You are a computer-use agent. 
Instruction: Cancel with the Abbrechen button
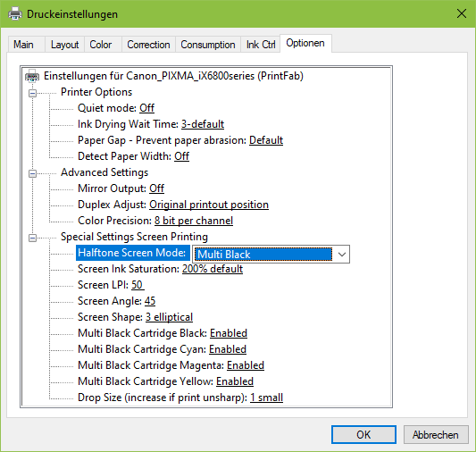[x=436, y=435]
